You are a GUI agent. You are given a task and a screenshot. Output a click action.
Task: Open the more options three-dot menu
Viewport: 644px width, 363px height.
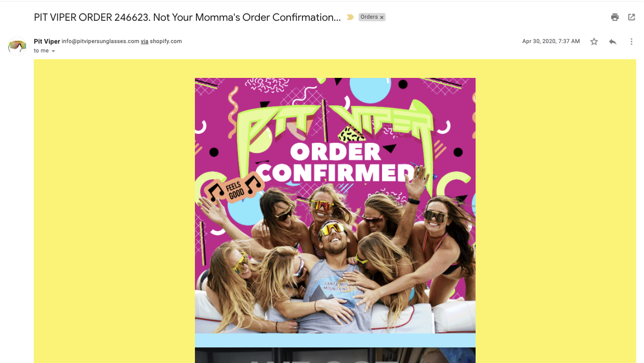(631, 41)
